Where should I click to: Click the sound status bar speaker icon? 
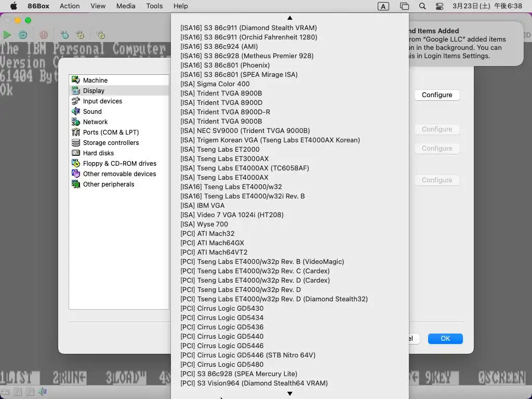[43, 392]
